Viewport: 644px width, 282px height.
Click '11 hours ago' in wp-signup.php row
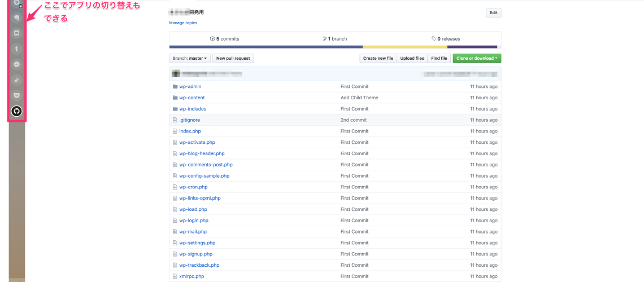tap(484, 254)
